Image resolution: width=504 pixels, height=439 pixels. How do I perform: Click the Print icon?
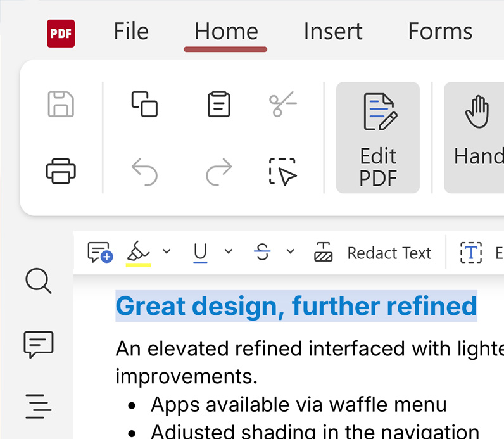61,171
